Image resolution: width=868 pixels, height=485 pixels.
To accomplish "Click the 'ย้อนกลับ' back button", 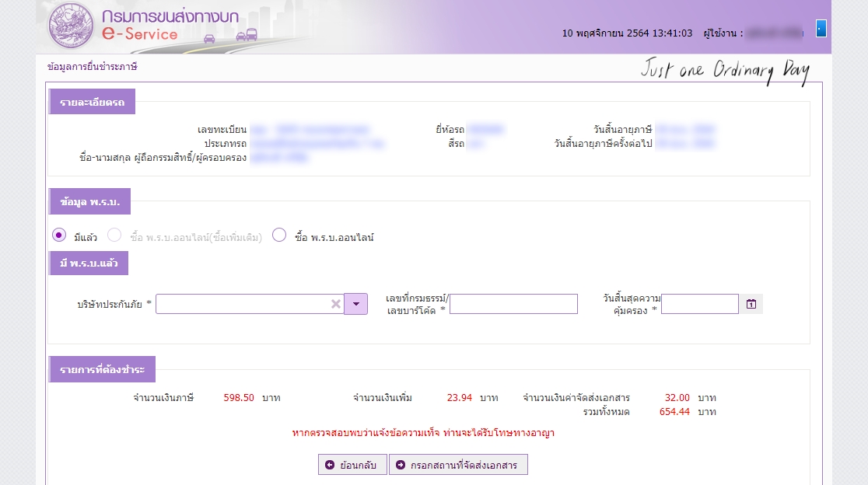I will (x=352, y=465).
